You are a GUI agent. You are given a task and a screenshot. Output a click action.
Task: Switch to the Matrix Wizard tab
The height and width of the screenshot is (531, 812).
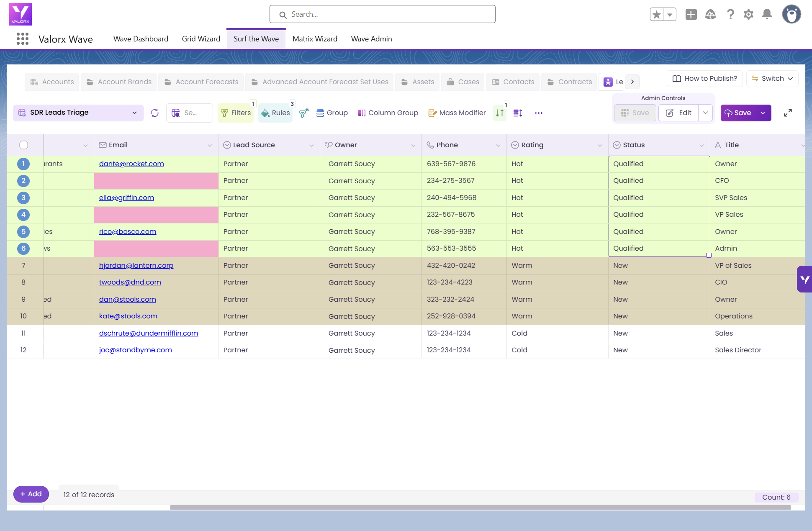coord(315,39)
